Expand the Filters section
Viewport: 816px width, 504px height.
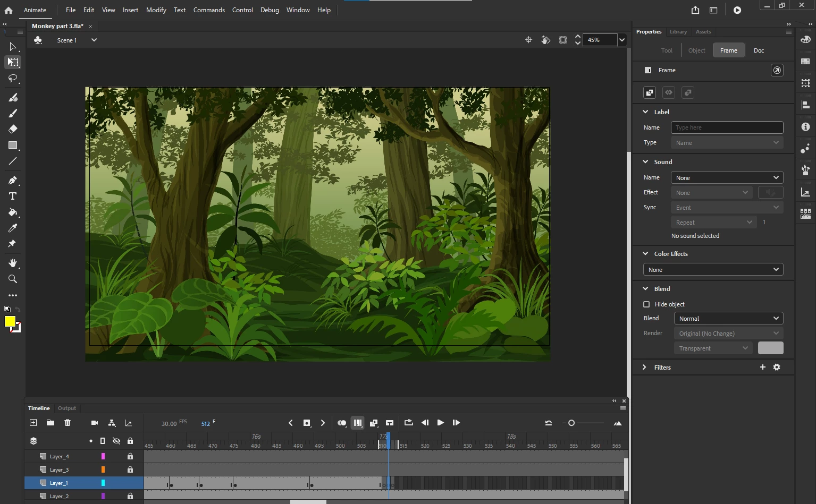tap(645, 368)
